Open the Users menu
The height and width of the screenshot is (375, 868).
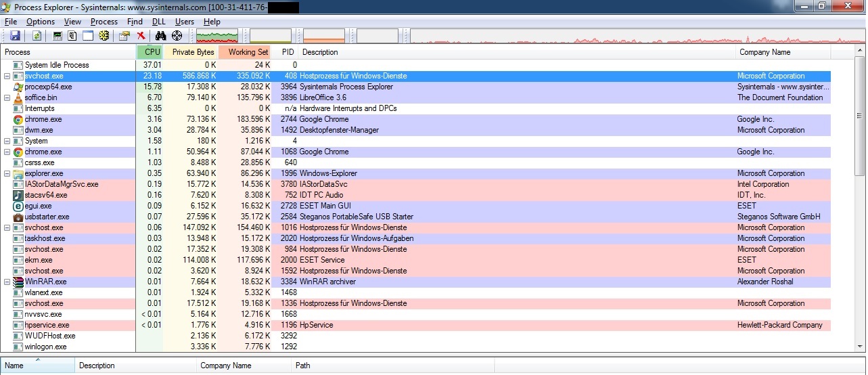coord(185,22)
